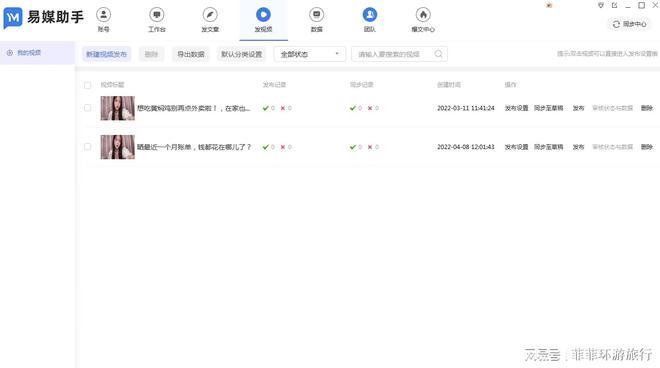This screenshot has width=660, height=368.
Task: Minimize the 易媒助手 window
Action: click(628, 5)
